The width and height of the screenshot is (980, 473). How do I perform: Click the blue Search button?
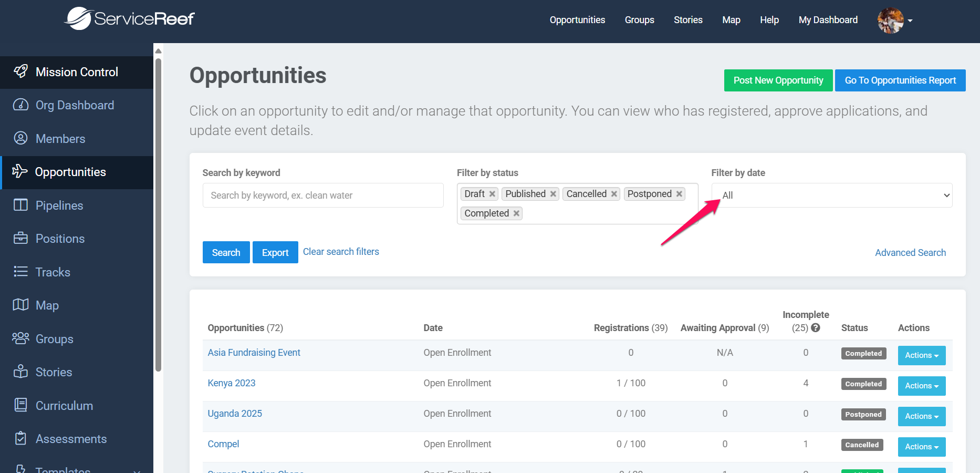click(226, 252)
